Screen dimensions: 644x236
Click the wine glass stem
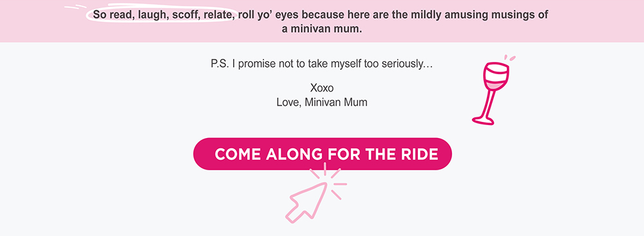coord(489,103)
